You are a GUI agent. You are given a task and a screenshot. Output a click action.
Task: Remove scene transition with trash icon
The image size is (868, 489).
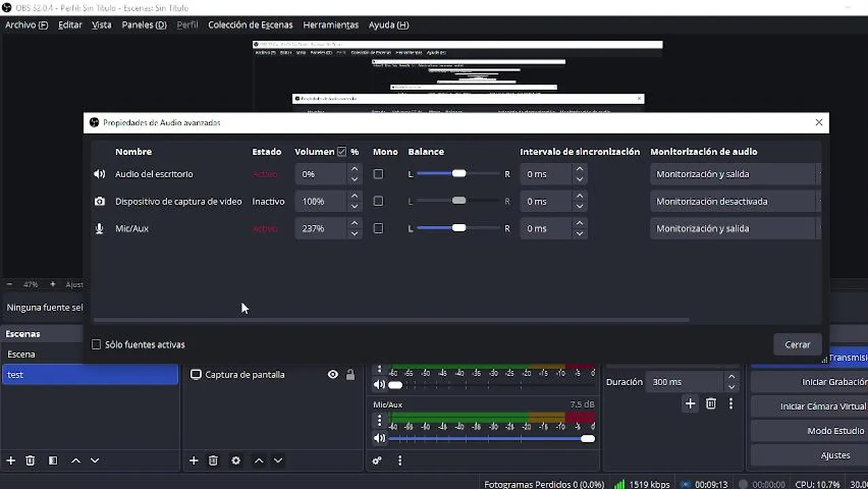(x=711, y=403)
